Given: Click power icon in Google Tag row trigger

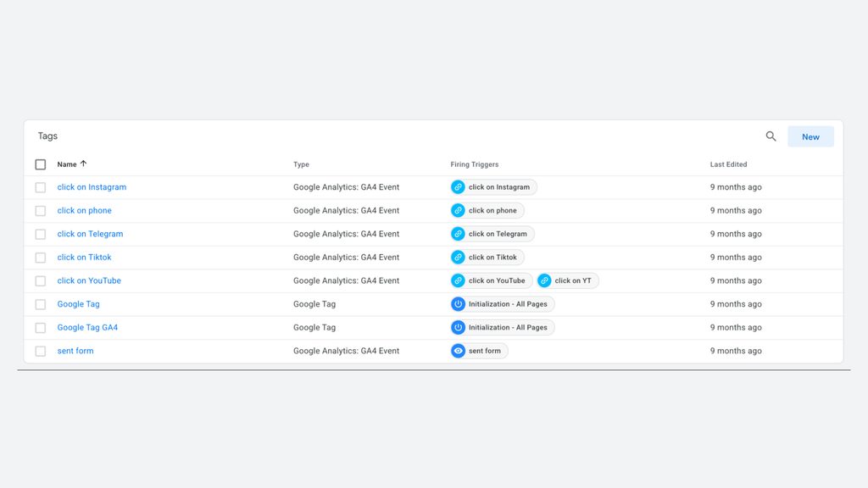Looking at the screenshot, I should click(x=458, y=304).
